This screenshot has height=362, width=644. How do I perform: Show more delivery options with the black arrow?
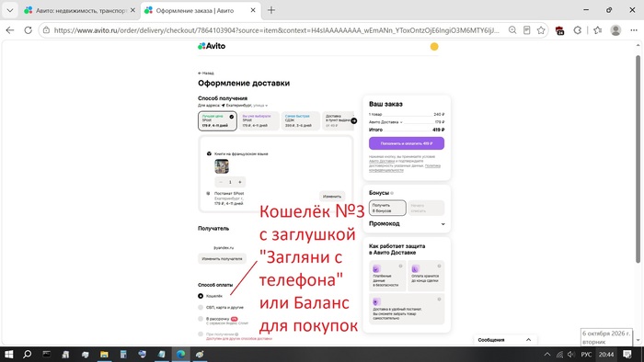(354, 121)
